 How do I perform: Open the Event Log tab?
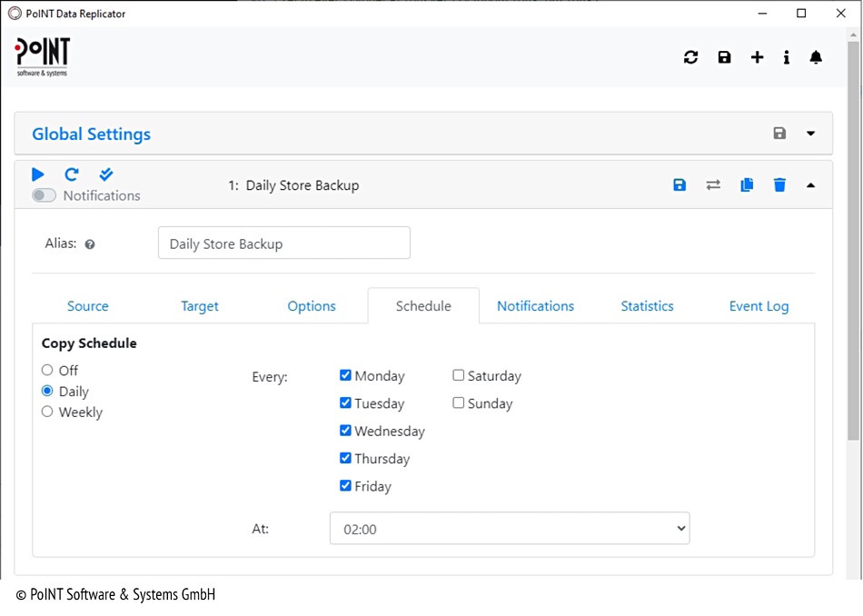(759, 306)
